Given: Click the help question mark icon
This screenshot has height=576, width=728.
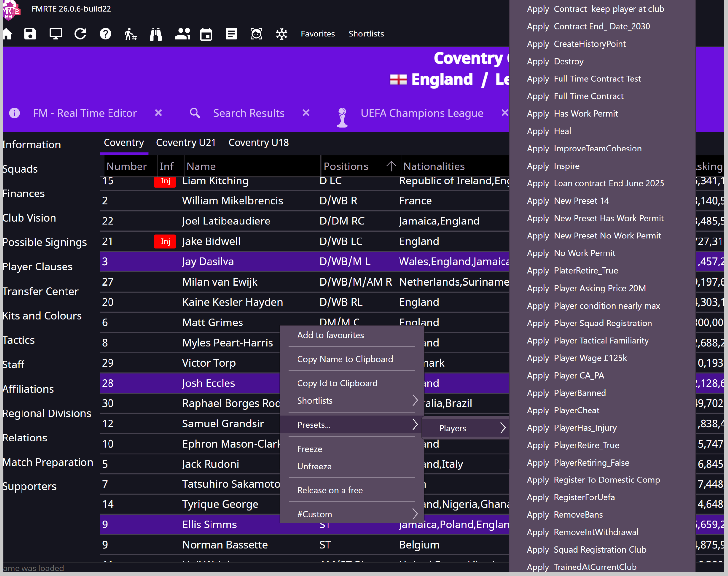Looking at the screenshot, I should pos(106,34).
